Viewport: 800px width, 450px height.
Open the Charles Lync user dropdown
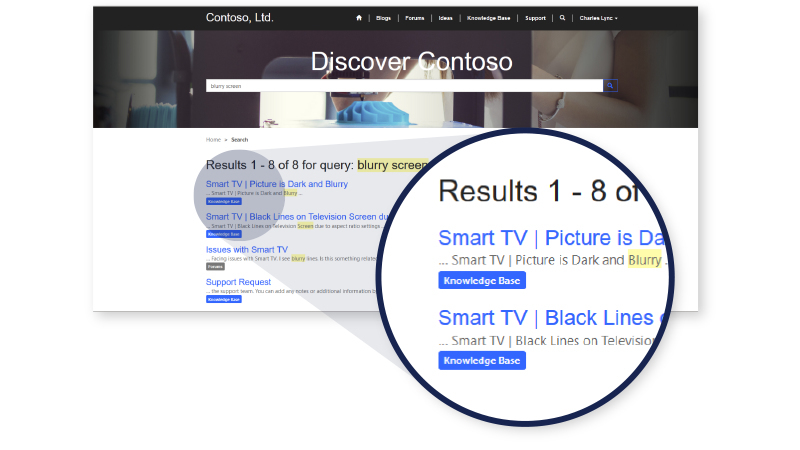[x=598, y=18]
